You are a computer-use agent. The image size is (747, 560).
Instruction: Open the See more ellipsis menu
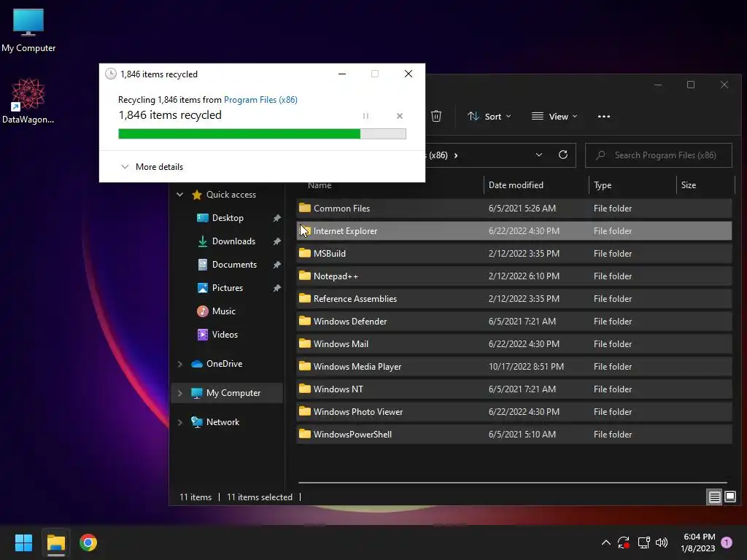603,116
